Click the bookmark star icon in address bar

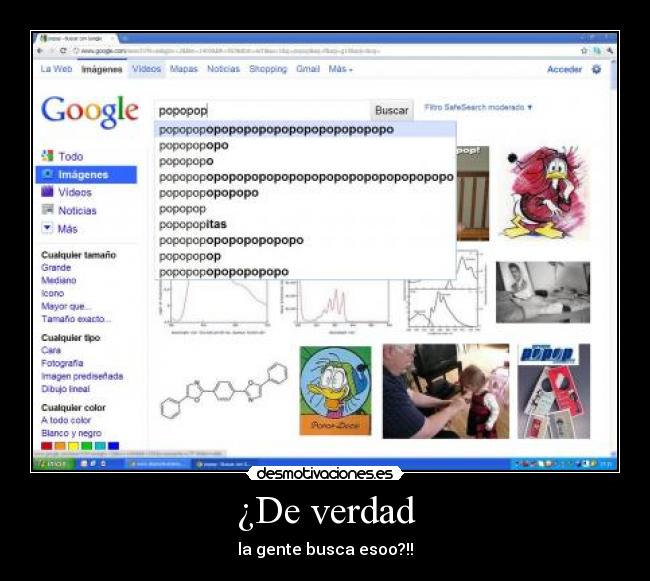584,51
